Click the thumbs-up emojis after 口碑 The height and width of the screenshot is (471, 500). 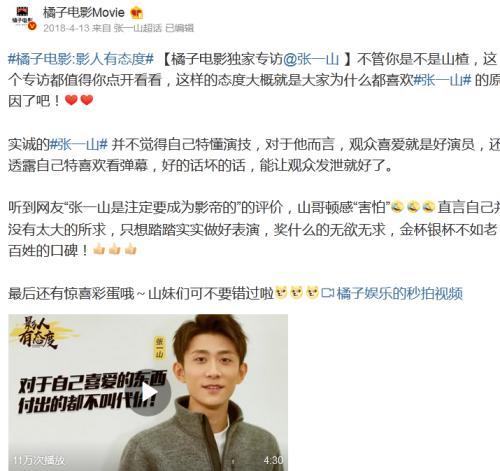point(115,249)
